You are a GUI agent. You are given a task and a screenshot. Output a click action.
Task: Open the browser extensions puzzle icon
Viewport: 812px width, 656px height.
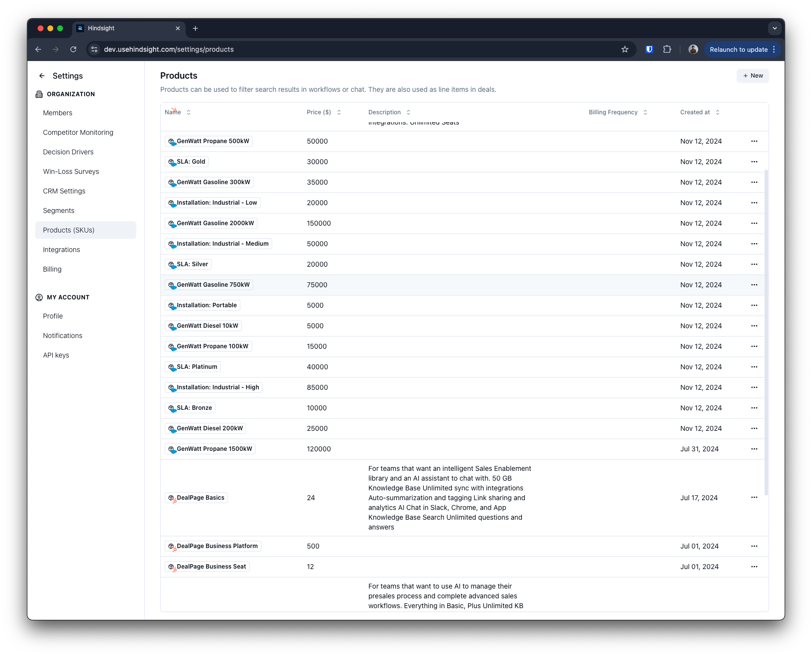click(667, 49)
